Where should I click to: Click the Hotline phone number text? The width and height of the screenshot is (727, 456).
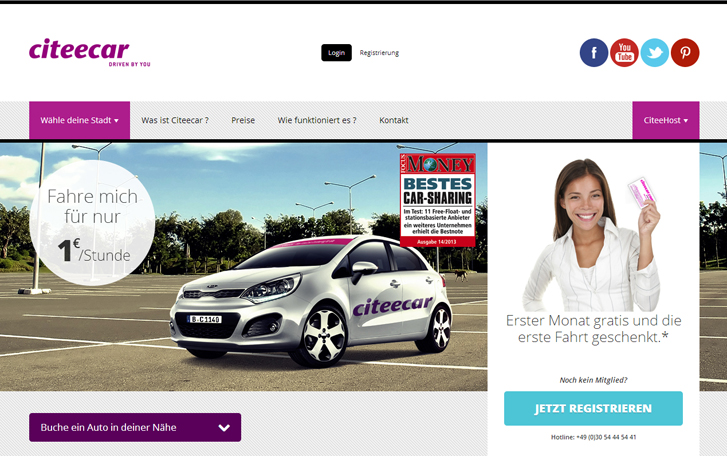(593, 437)
